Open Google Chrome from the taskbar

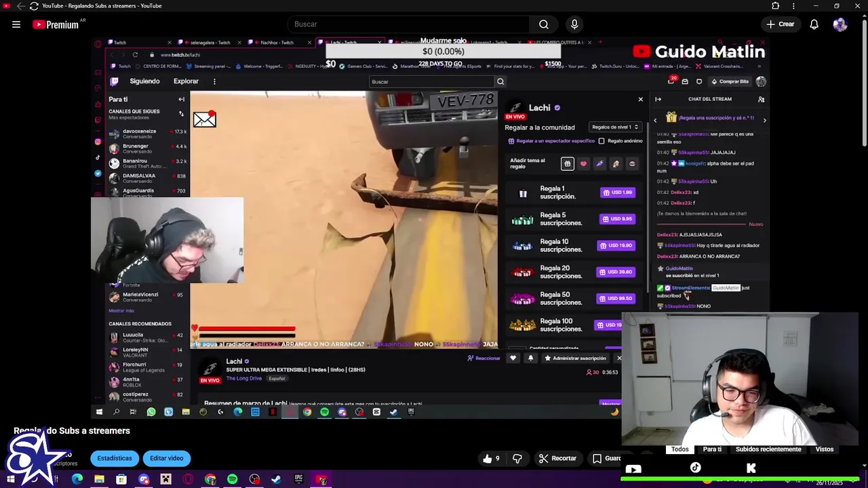pyautogui.click(x=210, y=479)
